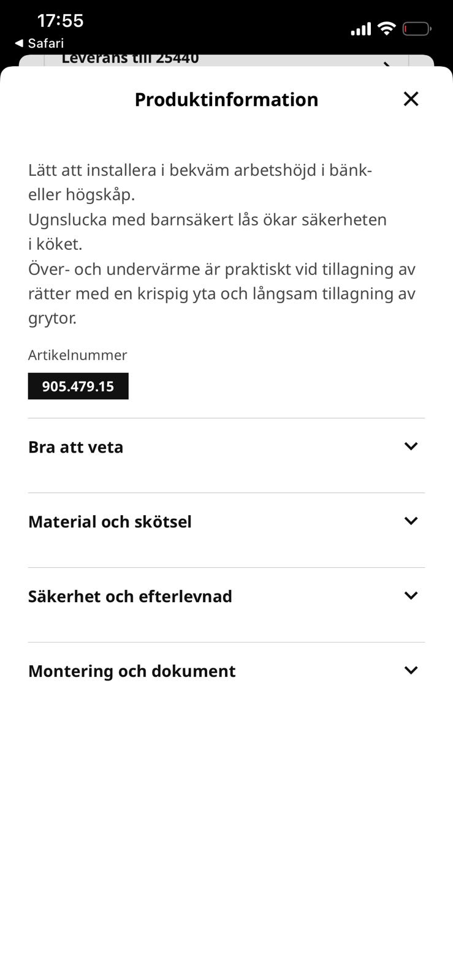Viewport: 453px width, 980px height.
Task: Tap the Material och skötsel chevron arrow
Action: (411, 521)
